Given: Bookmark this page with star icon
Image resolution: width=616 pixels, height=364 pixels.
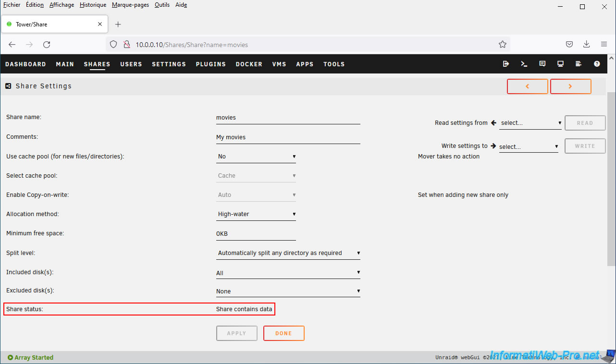Looking at the screenshot, I should coord(503,45).
